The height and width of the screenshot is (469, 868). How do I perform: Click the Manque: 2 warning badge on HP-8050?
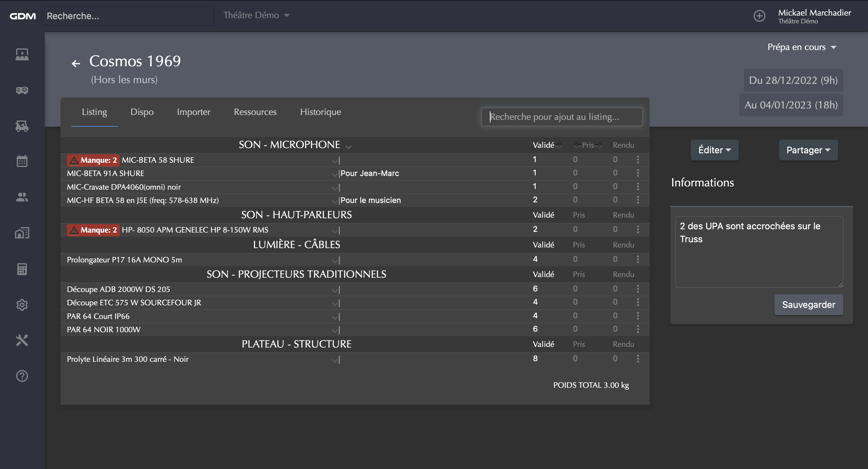click(93, 230)
